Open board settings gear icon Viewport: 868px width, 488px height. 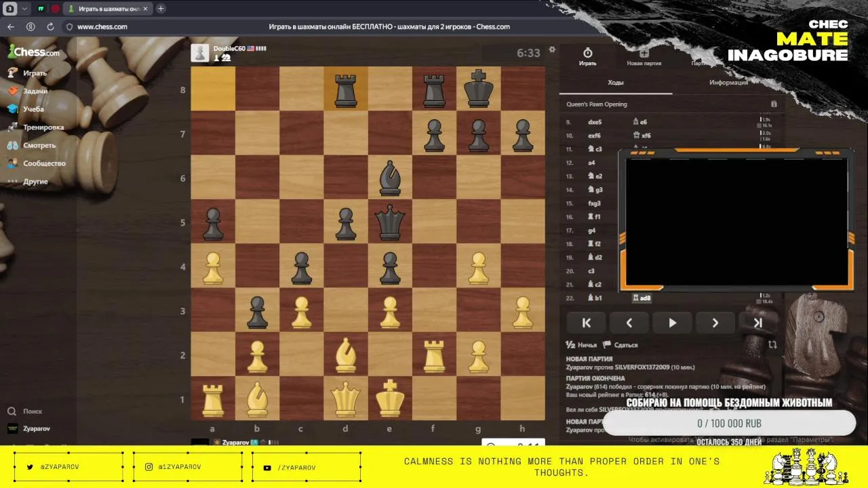(552, 49)
